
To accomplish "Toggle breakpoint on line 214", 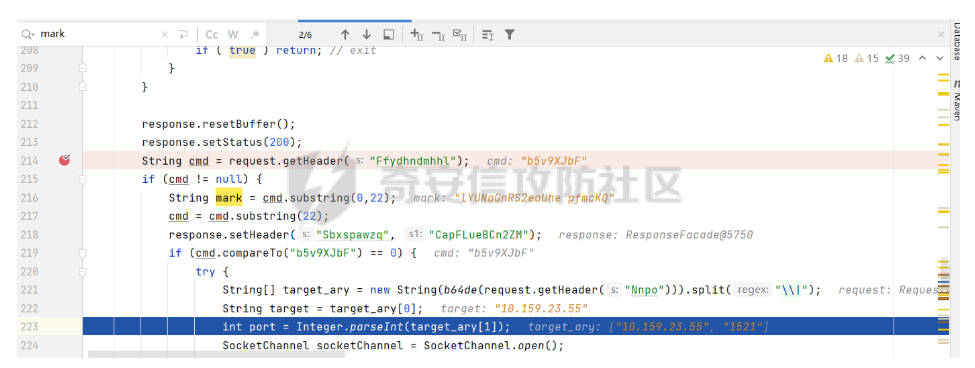I will click(x=65, y=161).
